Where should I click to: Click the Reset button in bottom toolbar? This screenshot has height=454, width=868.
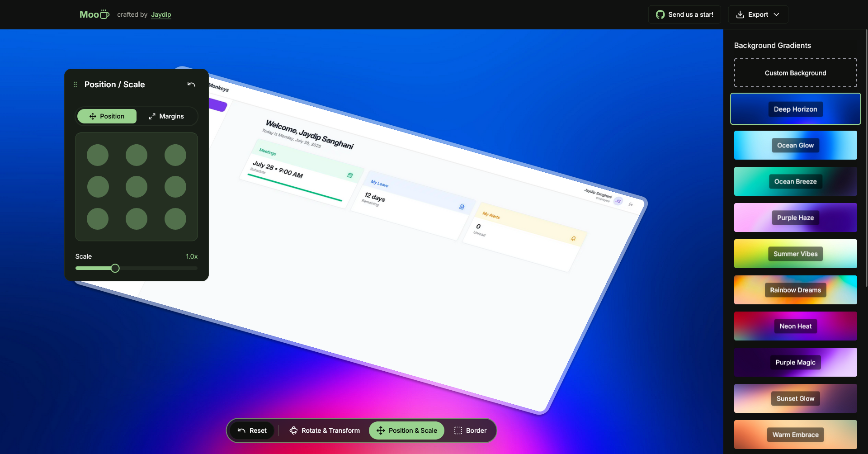[252, 430]
